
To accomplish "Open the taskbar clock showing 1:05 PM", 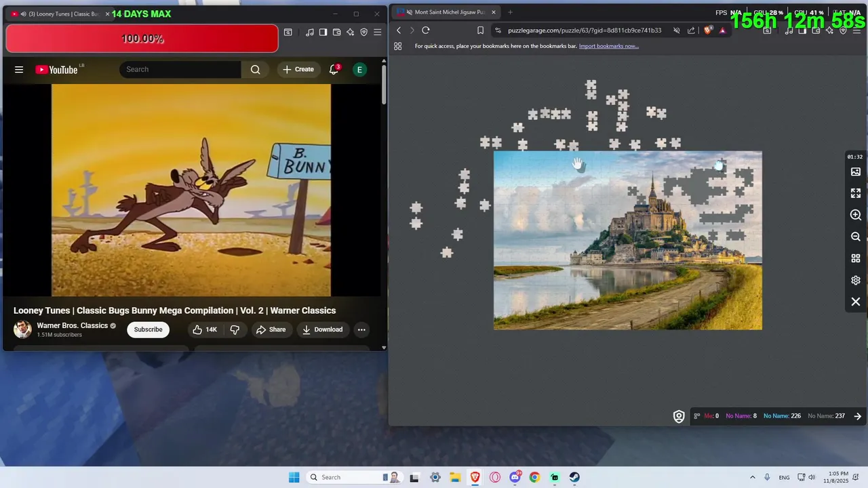I will 838,477.
